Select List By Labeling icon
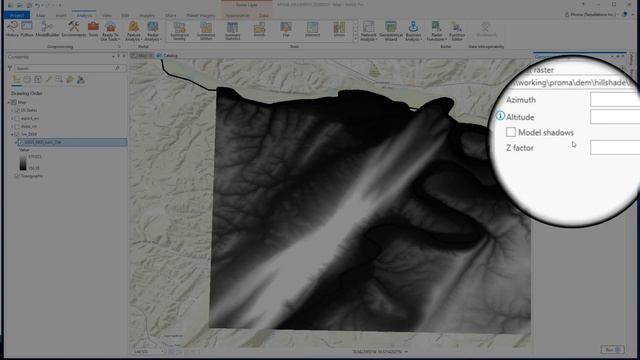 click(70, 80)
